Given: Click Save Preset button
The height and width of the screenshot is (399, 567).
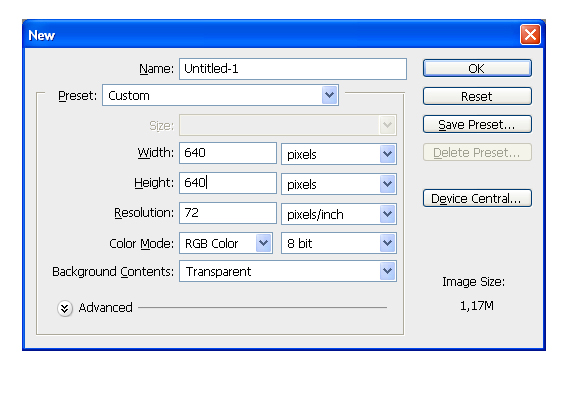Looking at the screenshot, I should coord(477,124).
